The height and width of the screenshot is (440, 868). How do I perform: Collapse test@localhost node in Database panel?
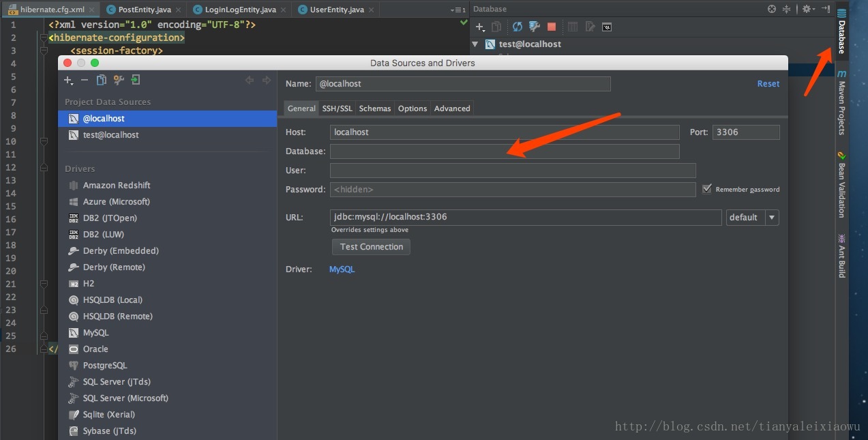[475, 44]
